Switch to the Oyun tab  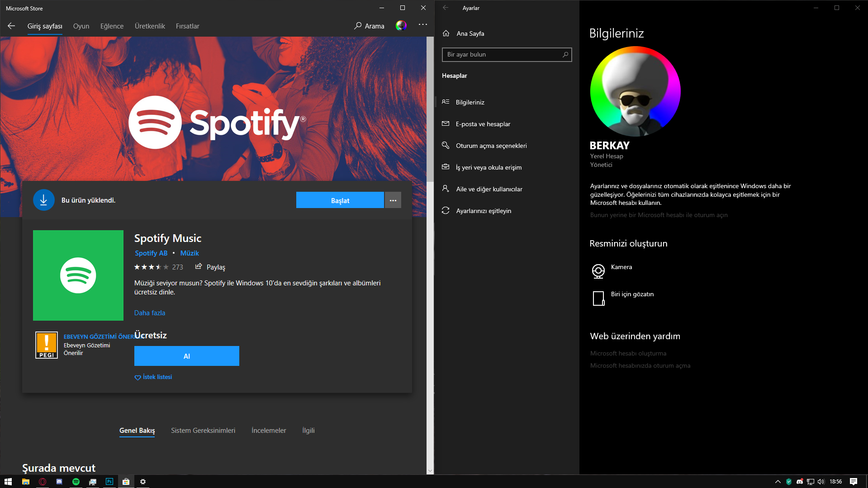coord(81,26)
